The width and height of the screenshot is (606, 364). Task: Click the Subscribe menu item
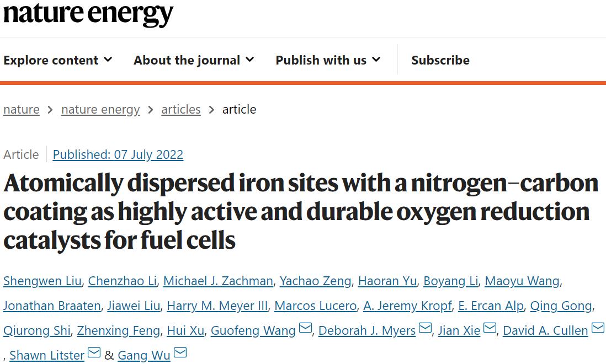(x=440, y=60)
